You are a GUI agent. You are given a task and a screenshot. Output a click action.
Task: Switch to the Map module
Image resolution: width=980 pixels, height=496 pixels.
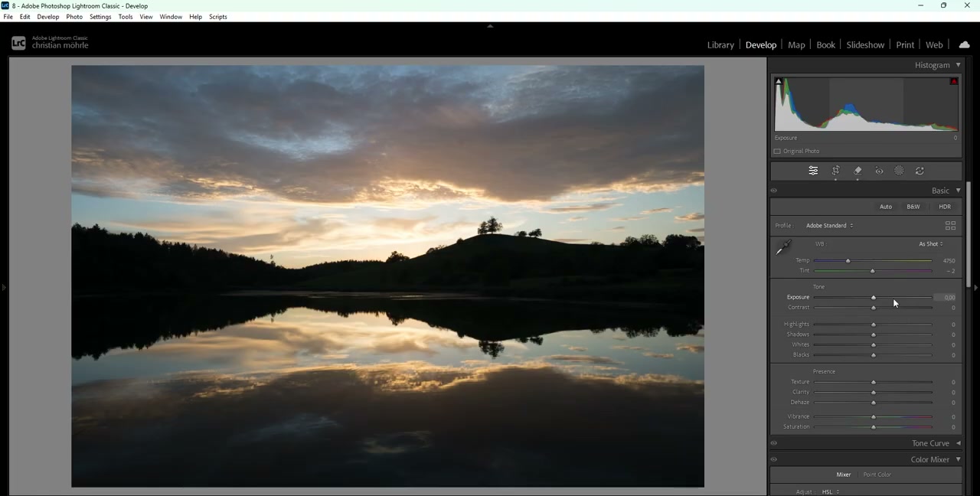point(796,45)
